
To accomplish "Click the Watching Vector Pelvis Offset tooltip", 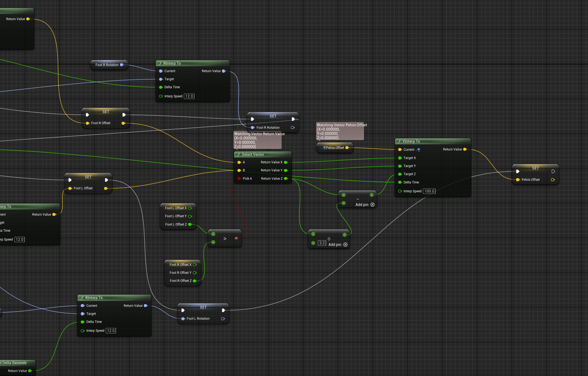I will coord(340,131).
